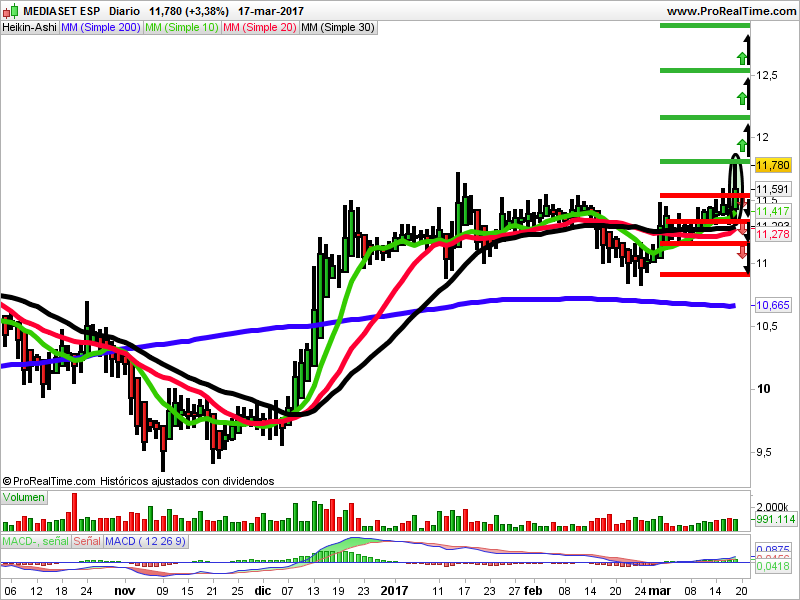Open the MM (Simple 10) indicator label
This screenshot has width=800, height=600.
click(182, 28)
